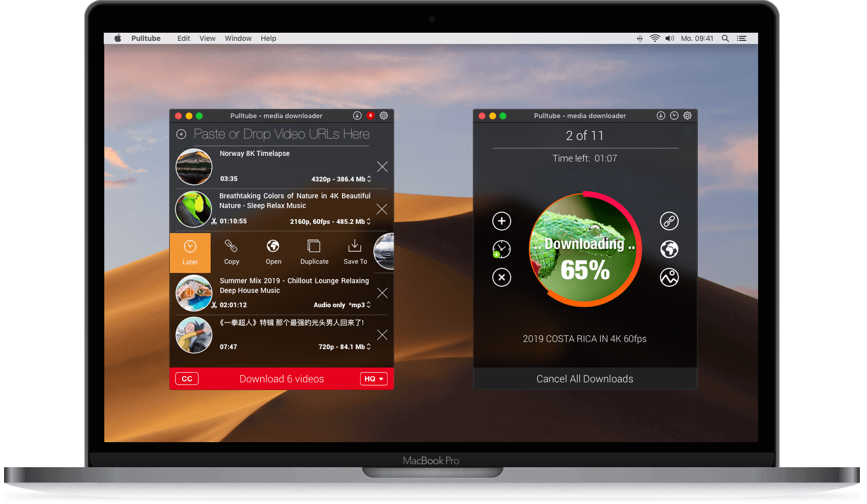Click the image thumbnail icon in download window
This screenshot has height=504, width=867.
click(x=669, y=277)
